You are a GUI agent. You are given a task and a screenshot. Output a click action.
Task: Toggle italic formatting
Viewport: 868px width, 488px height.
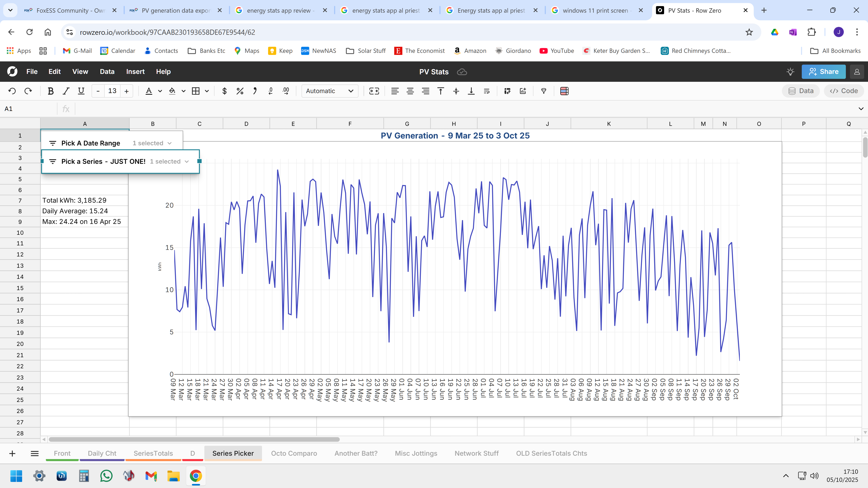pyautogui.click(x=66, y=91)
